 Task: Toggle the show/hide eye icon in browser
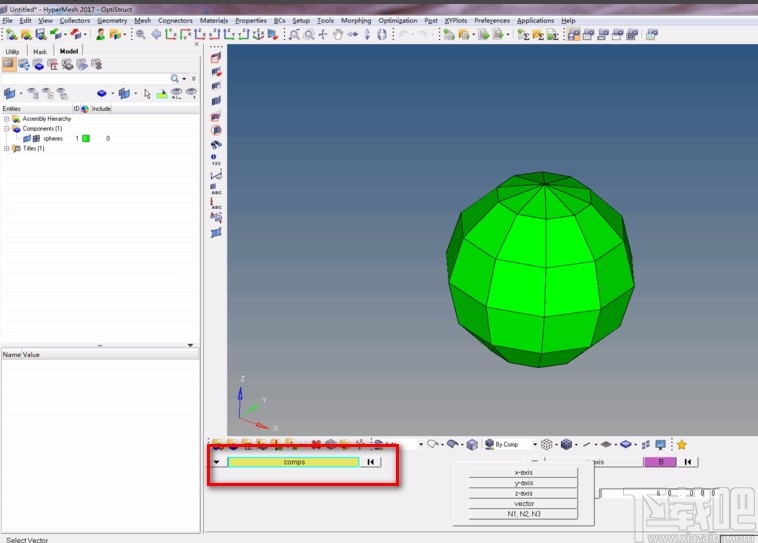pos(176,94)
